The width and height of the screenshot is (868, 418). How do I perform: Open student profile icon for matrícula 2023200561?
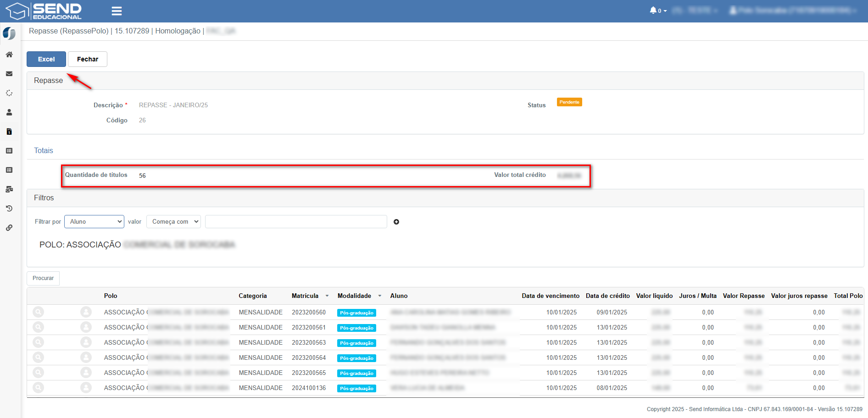click(86, 327)
